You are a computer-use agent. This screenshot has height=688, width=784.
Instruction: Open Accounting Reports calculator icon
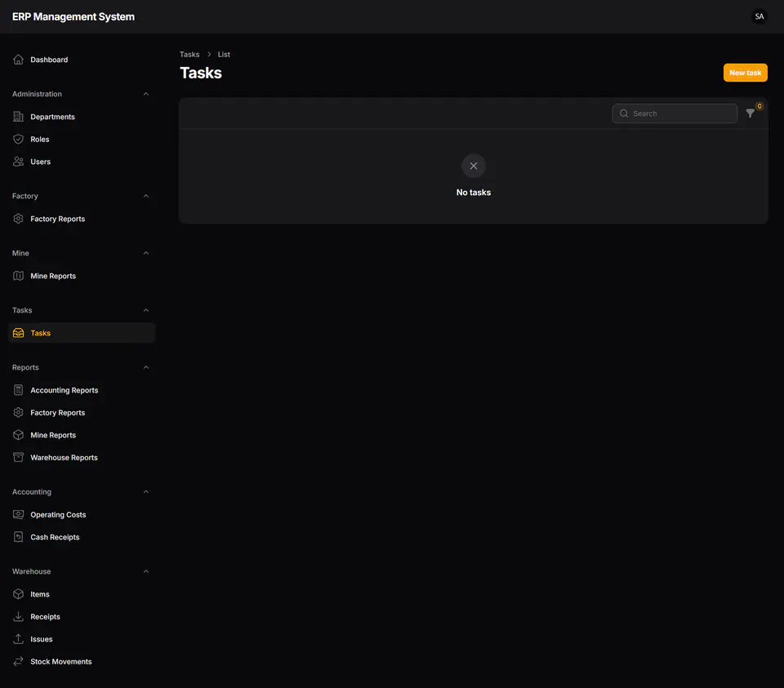tap(19, 390)
